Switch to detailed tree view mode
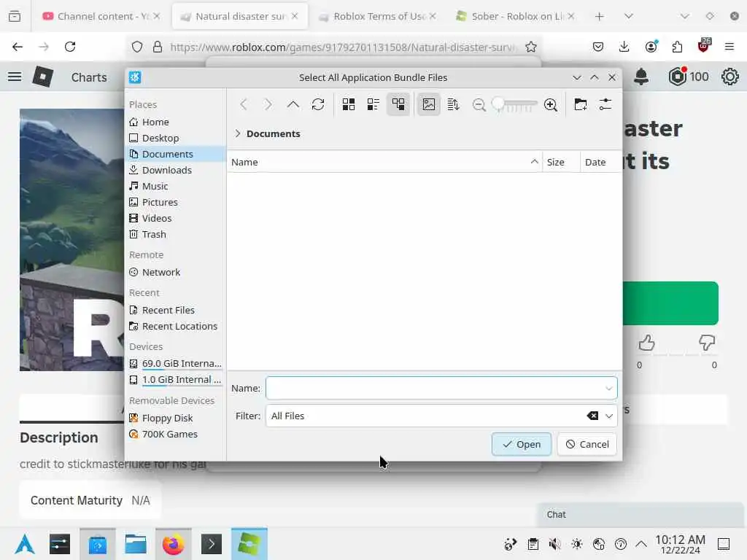The image size is (747, 560). (x=398, y=104)
